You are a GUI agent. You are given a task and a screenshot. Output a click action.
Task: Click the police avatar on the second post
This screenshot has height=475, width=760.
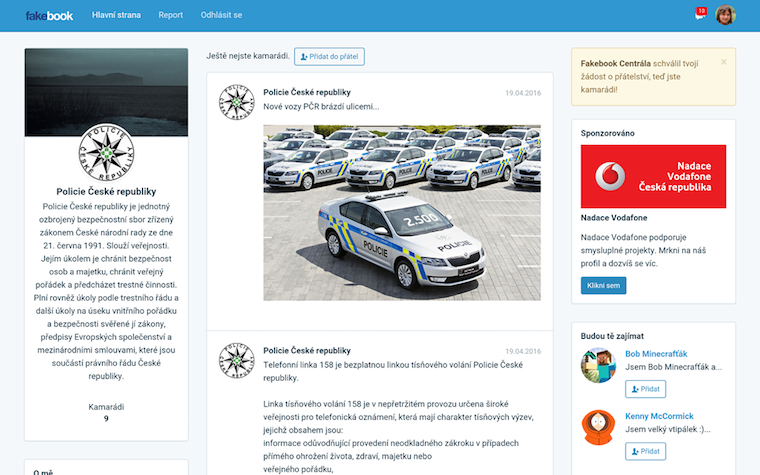click(x=237, y=361)
